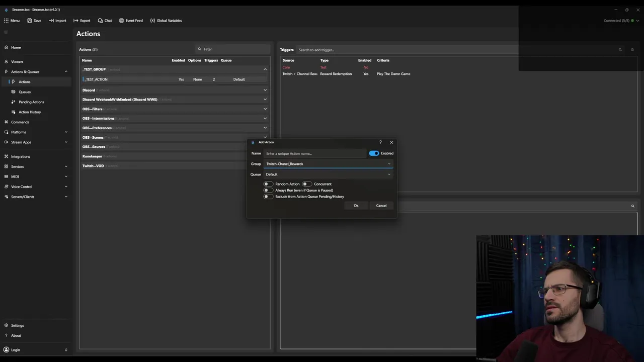Select Actions in sidebar
The width and height of the screenshot is (644, 362).
24,82
